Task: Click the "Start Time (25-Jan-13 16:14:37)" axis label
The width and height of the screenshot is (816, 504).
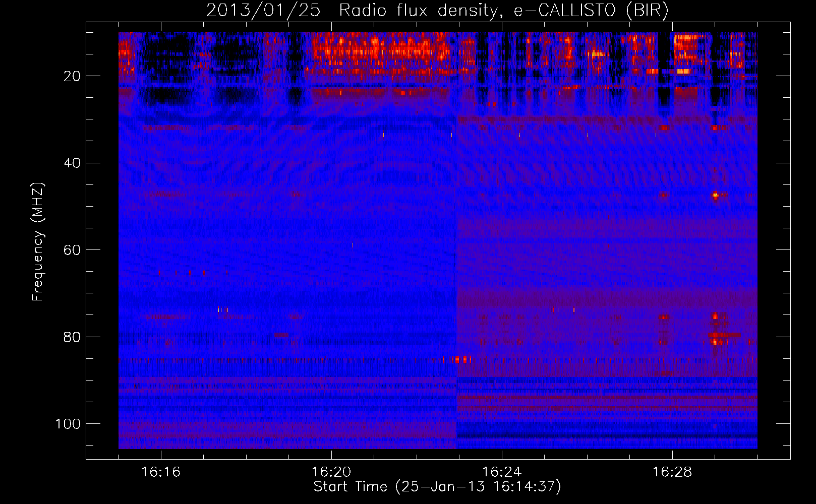Action: pos(437,487)
